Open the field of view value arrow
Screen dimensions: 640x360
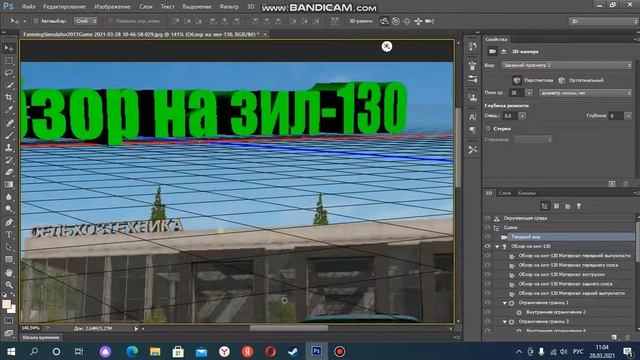point(529,93)
